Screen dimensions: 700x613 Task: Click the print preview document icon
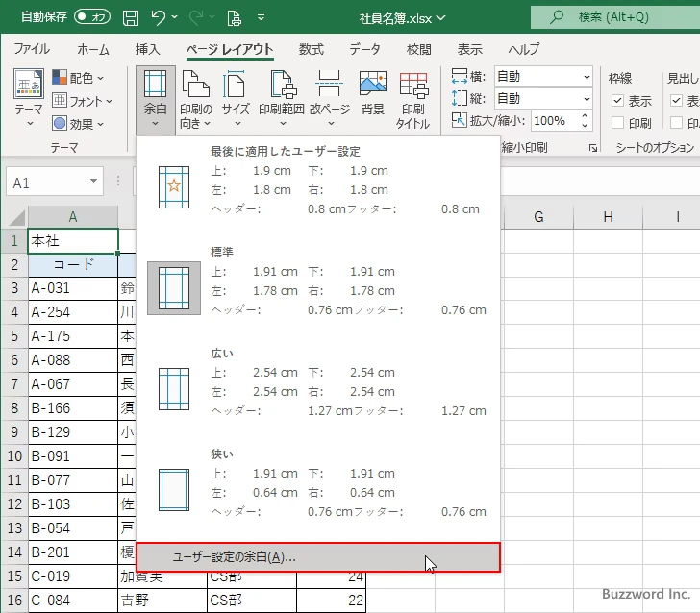point(234,18)
